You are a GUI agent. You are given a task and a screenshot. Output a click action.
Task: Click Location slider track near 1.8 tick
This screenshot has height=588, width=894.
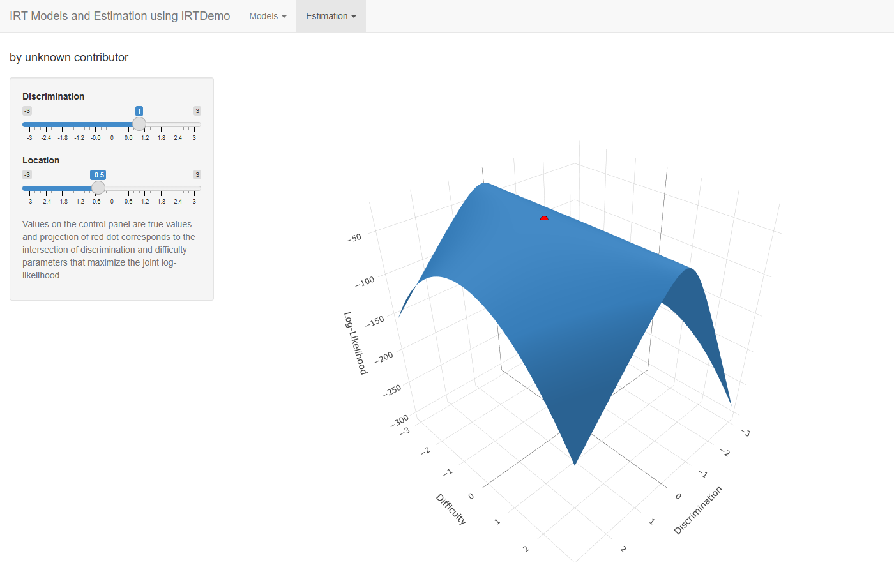point(162,188)
